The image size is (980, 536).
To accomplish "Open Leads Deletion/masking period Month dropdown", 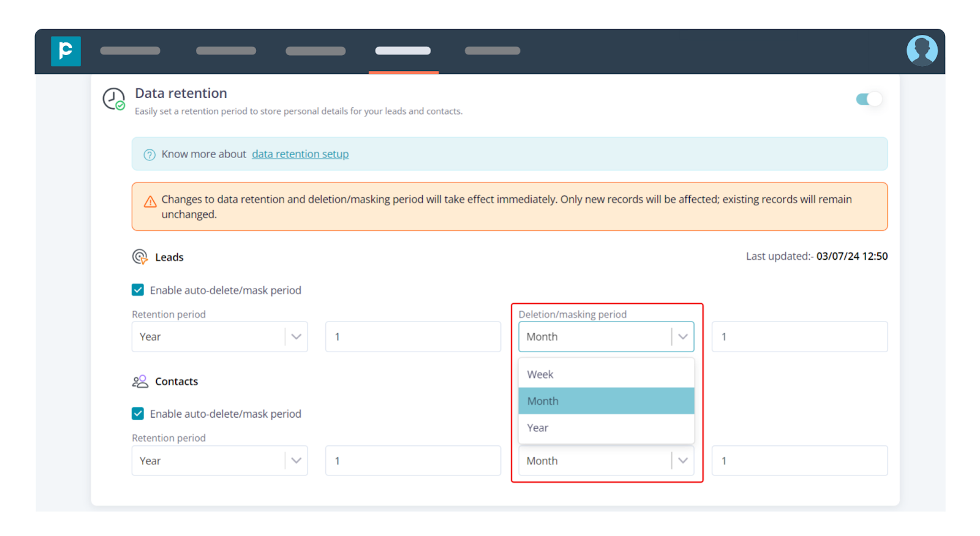I will tap(606, 337).
